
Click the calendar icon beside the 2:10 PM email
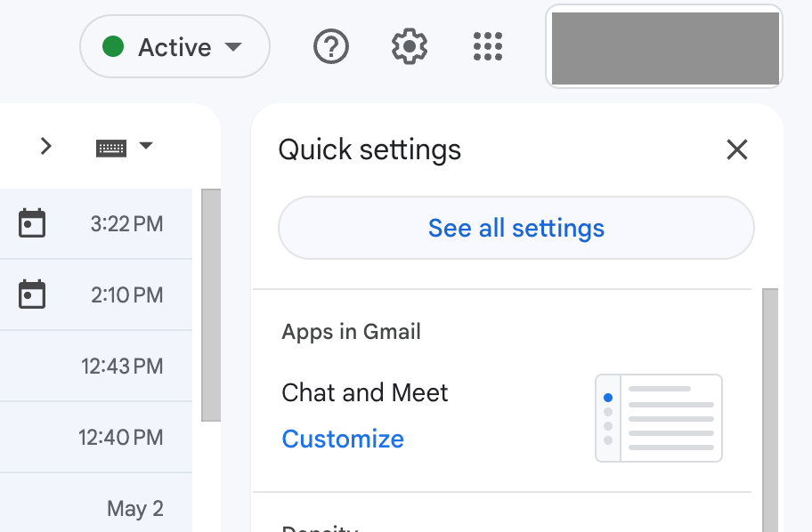[33, 294]
